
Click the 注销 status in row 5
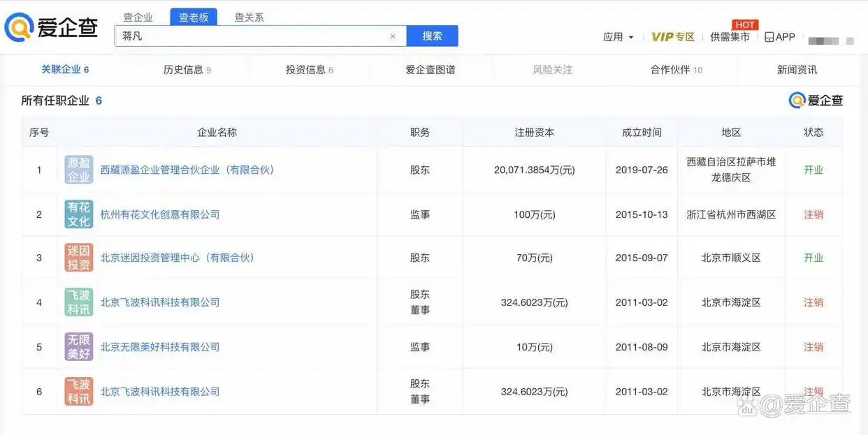[x=813, y=347]
